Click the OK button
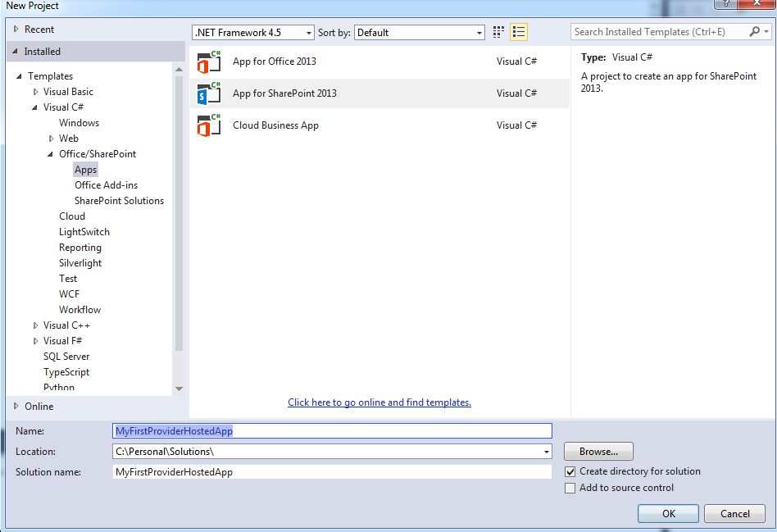This screenshot has width=777, height=532. [668, 514]
